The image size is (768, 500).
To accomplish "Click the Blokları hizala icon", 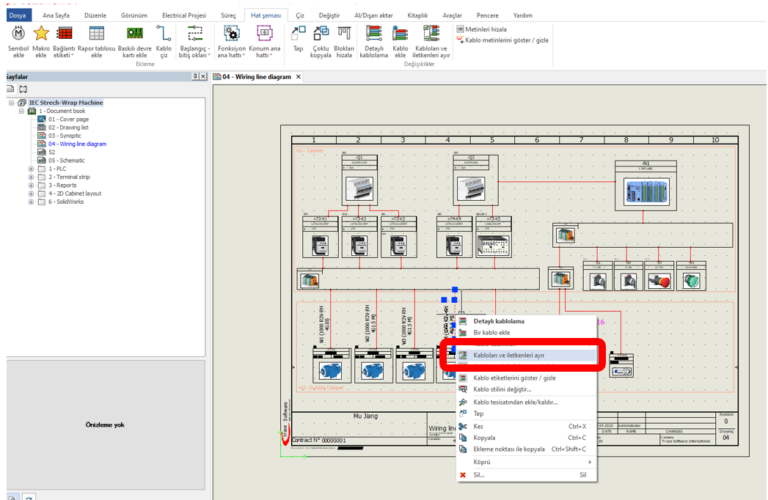I will click(345, 35).
